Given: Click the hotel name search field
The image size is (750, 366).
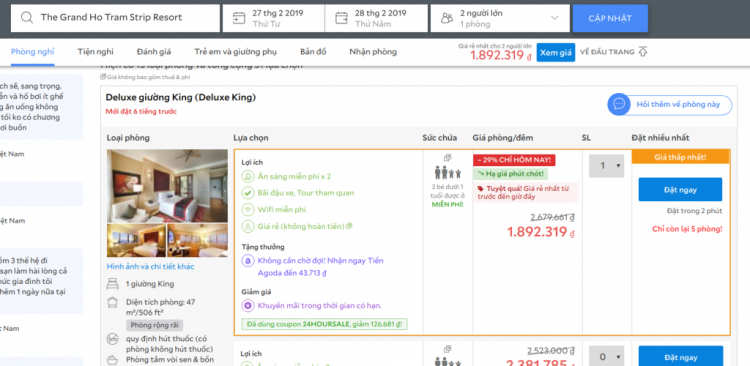Looking at the screenshot, I should pos(115,18).
